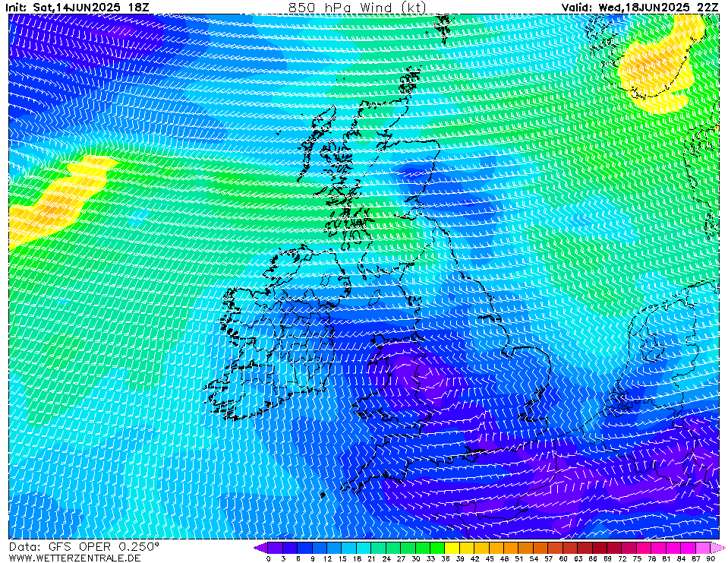This screenshot has height=563, width=728.
Task: Select the red swatch between 63 and 66
Action: [x=585, y=548]
